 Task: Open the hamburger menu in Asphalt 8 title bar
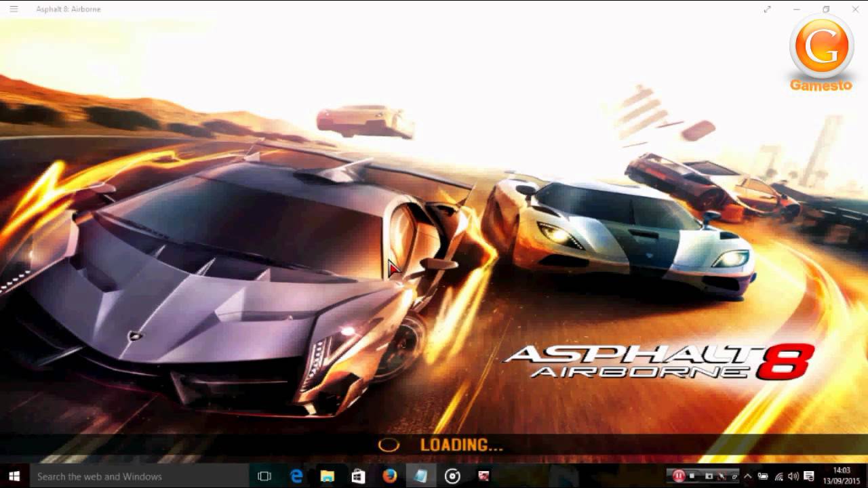[14, 9]
